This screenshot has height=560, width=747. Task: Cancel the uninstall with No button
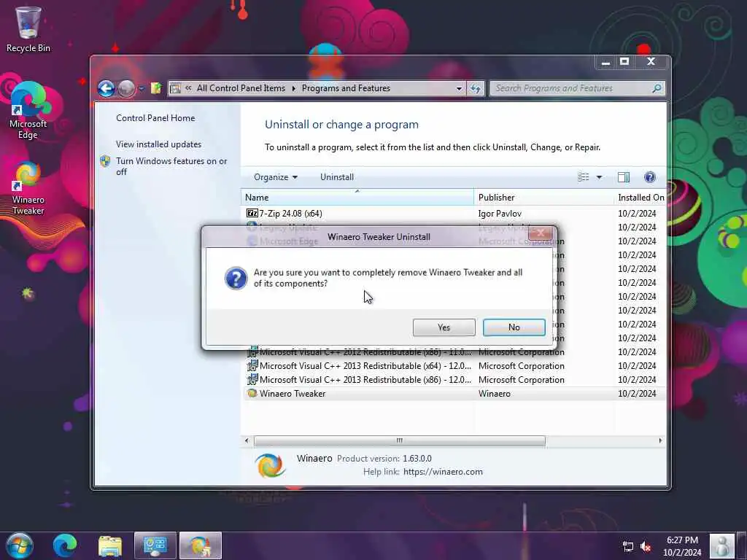[514, 327]
